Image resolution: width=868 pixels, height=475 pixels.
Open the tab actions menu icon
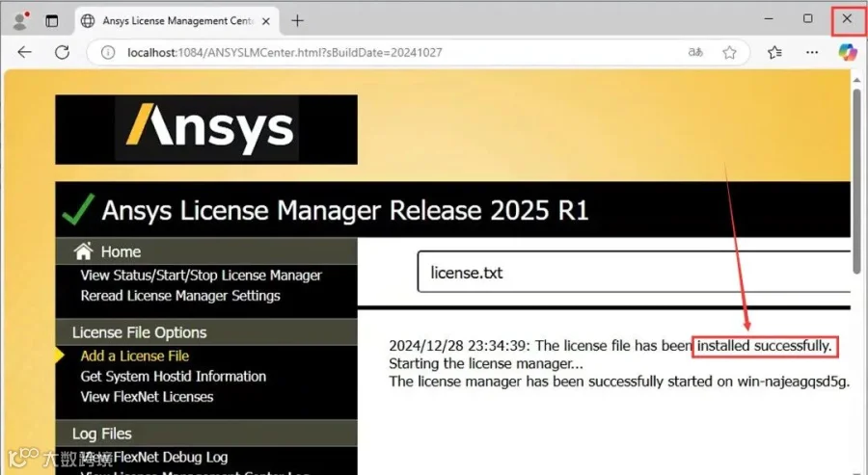coord(52,21)
